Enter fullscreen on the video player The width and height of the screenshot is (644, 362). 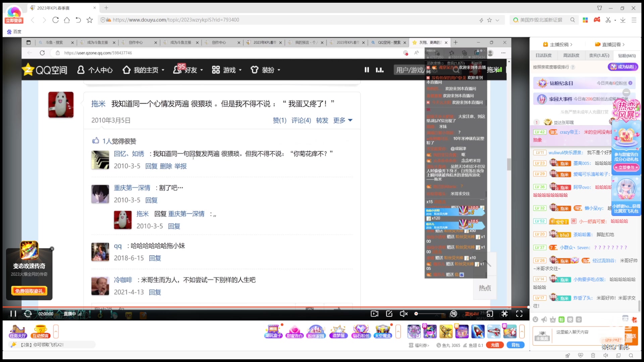click(x=519, y=314)
